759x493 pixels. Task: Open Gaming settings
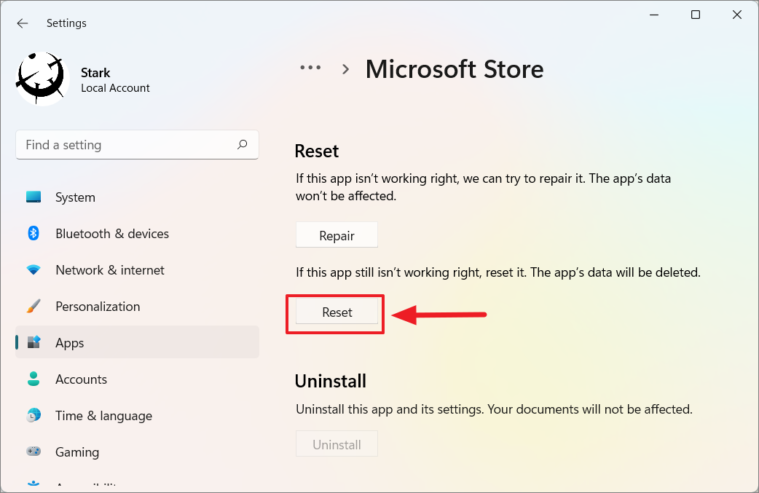(137, 451)
